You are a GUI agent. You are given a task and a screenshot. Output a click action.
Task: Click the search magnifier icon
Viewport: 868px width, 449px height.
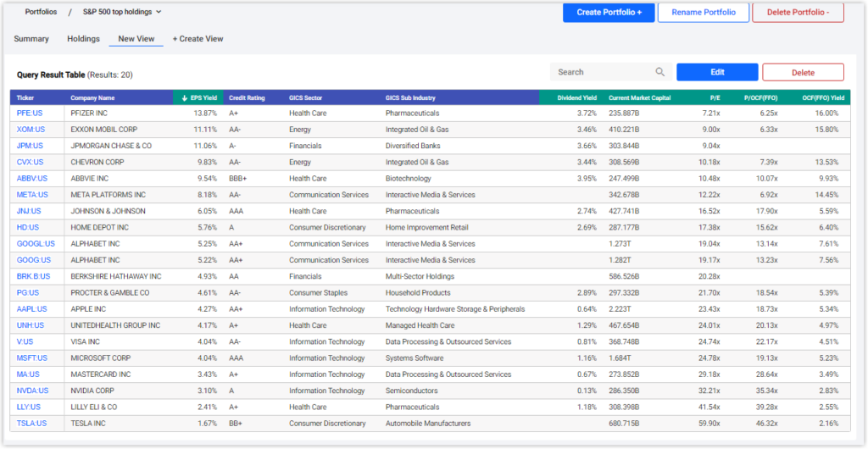pos(659,72)
